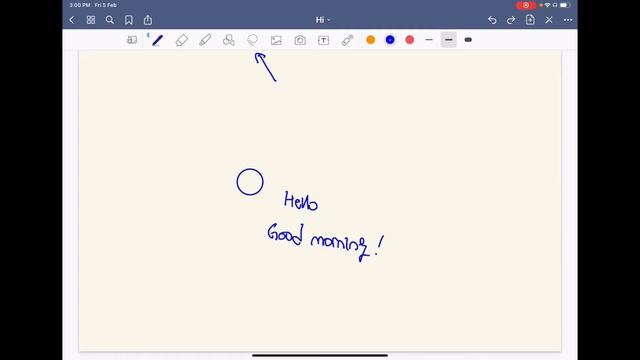Expand the 'Hi' document title menu
Viewport: 640px width, 360px height.
322,20
